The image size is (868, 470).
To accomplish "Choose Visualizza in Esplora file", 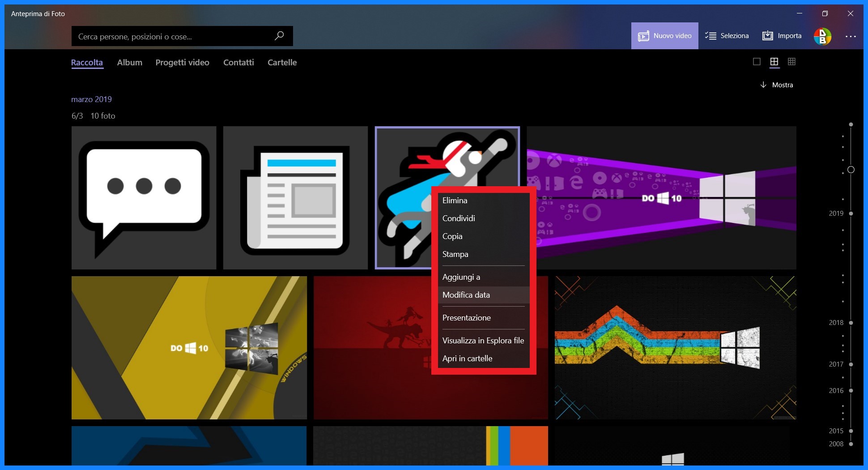I will [x=483, y=341].
